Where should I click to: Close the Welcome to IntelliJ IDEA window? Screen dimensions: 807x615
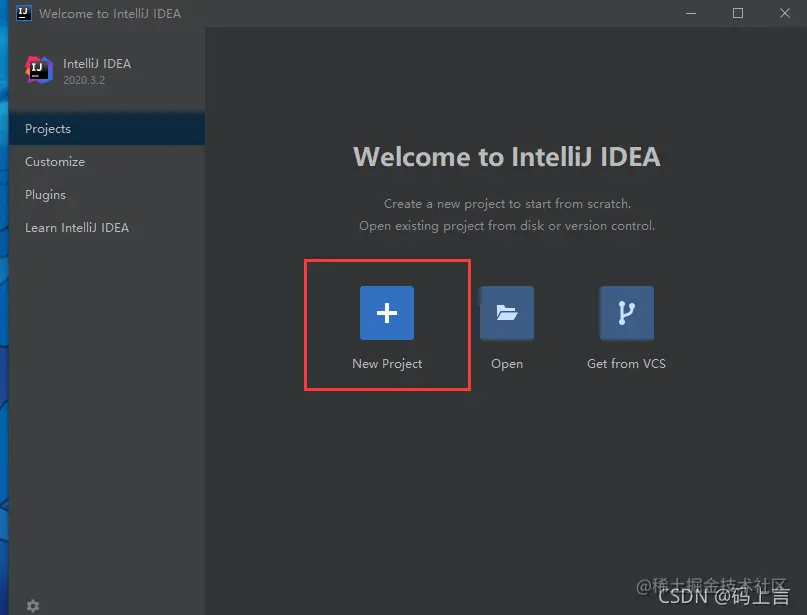pyautogui.click(x=785, y=13)
